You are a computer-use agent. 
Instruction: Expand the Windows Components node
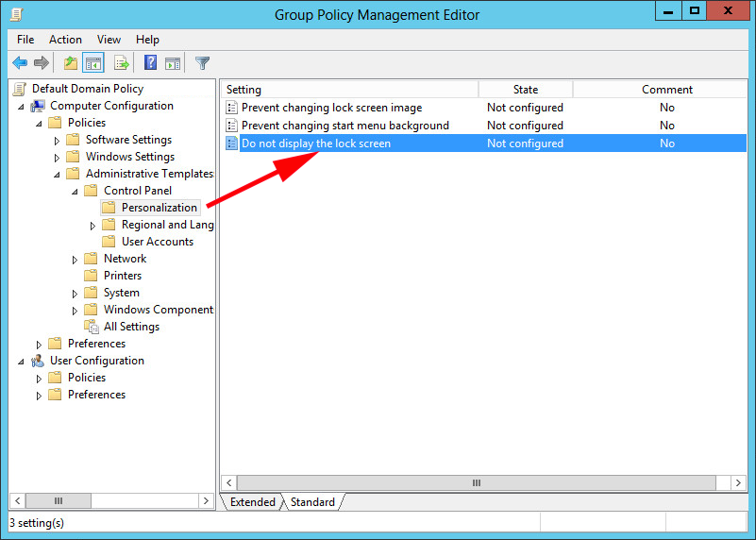click(75, 311)
